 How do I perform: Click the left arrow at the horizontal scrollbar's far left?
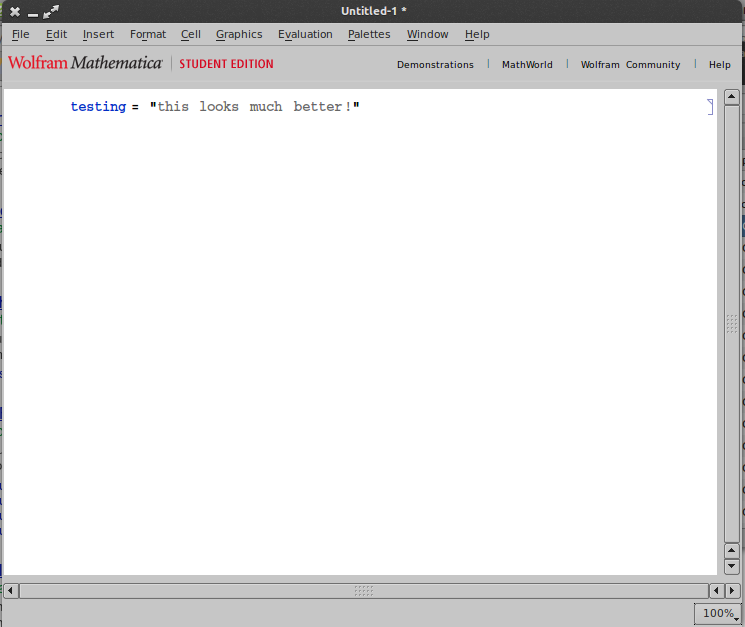point(11,591)
